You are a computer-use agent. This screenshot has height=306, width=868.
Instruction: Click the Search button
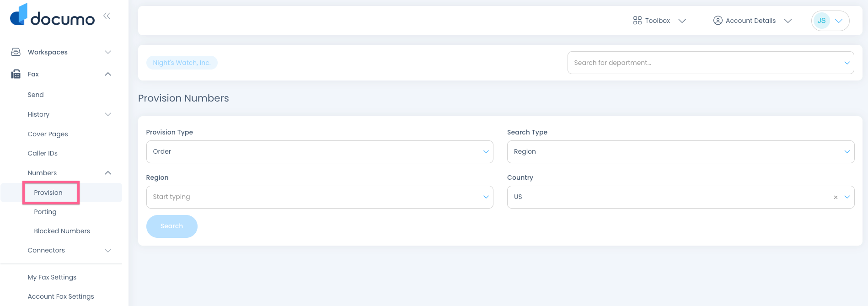pos(171,226)
